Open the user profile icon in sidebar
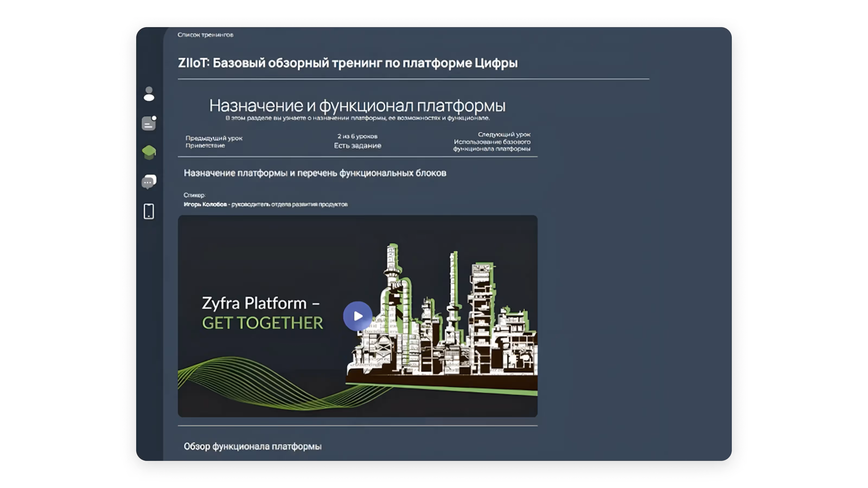 tap(149, 94)
